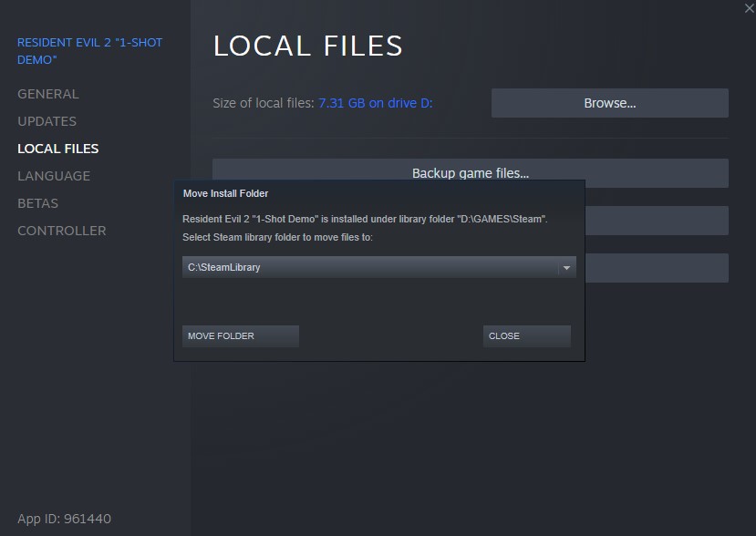Screen dimensions: 756x536
Task: Click the App ID: 961440 text
Action: tap(64, 519)
